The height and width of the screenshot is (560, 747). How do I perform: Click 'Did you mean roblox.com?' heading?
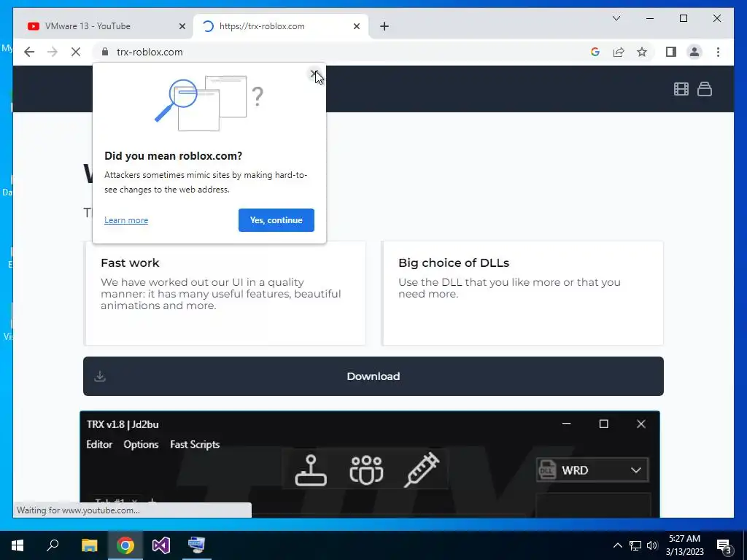click(x=174, y=156)
